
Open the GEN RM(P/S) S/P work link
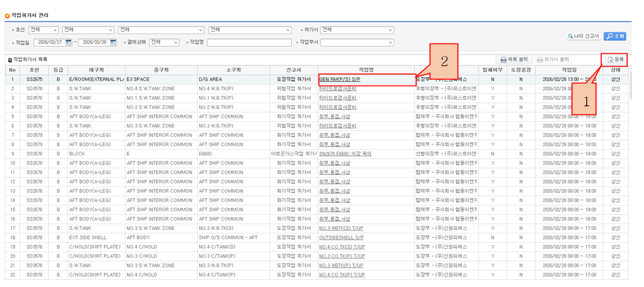(339, 80)
